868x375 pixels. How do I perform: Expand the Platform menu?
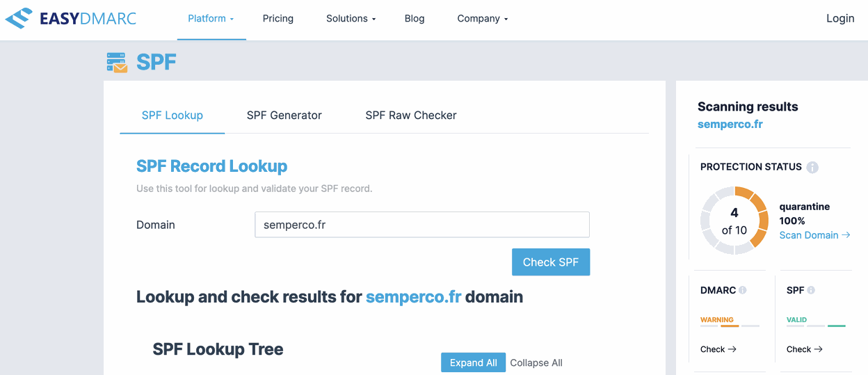point(211,19)
